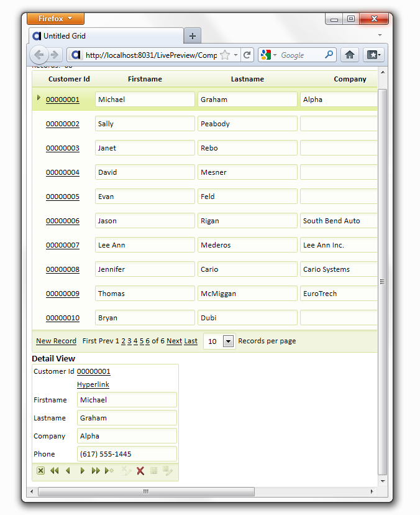Go to next record in Detail View
420x515 pixels.
(82, 471)
